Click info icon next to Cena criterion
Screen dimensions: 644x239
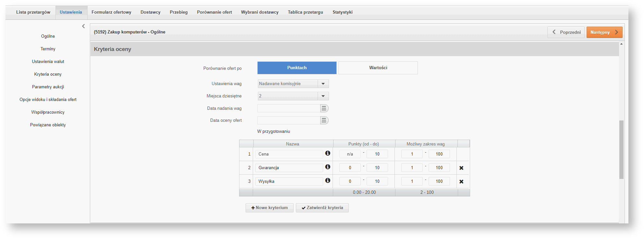coord(328,153)
